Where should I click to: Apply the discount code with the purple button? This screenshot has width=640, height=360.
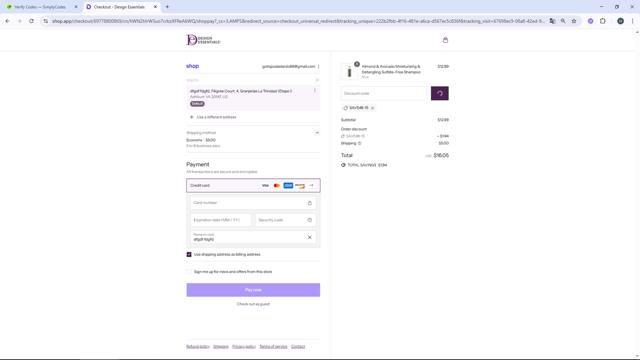pyautogui.click(x=440, y=93)
